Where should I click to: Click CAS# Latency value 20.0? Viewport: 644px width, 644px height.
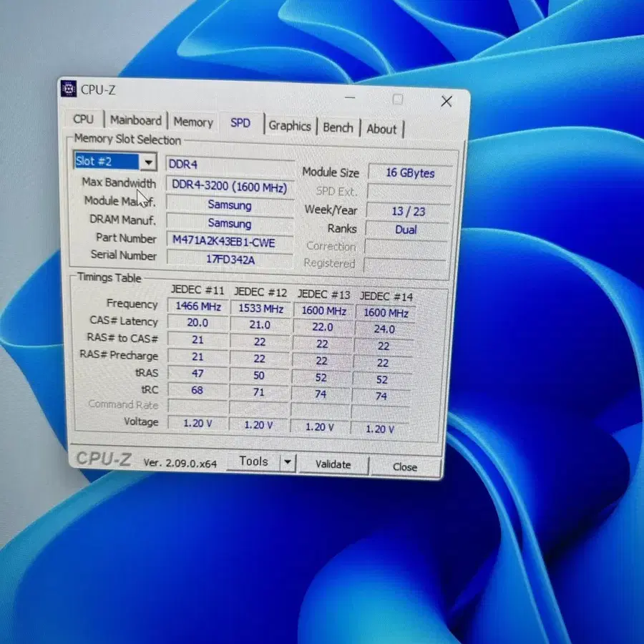[x=197, y=323]
